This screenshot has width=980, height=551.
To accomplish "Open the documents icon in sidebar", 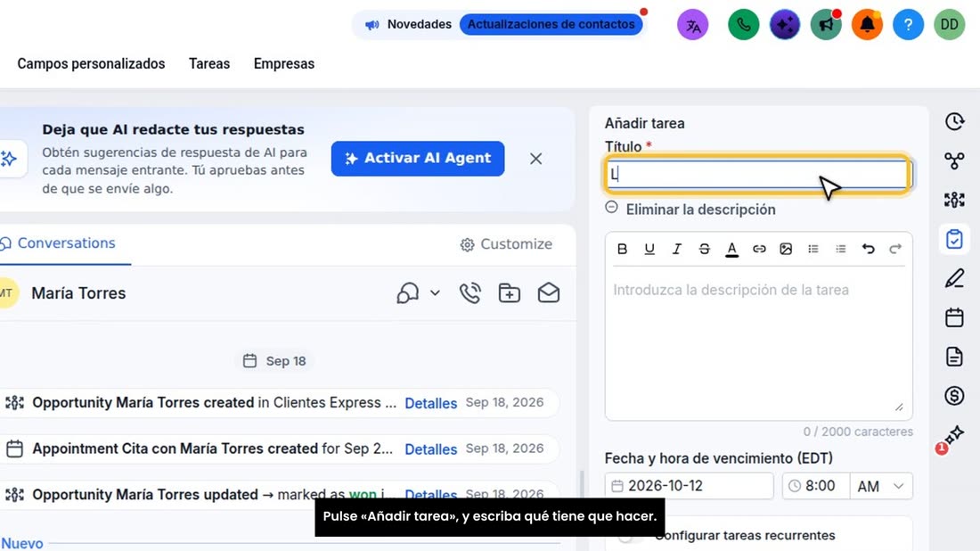I will click(954, 357).
